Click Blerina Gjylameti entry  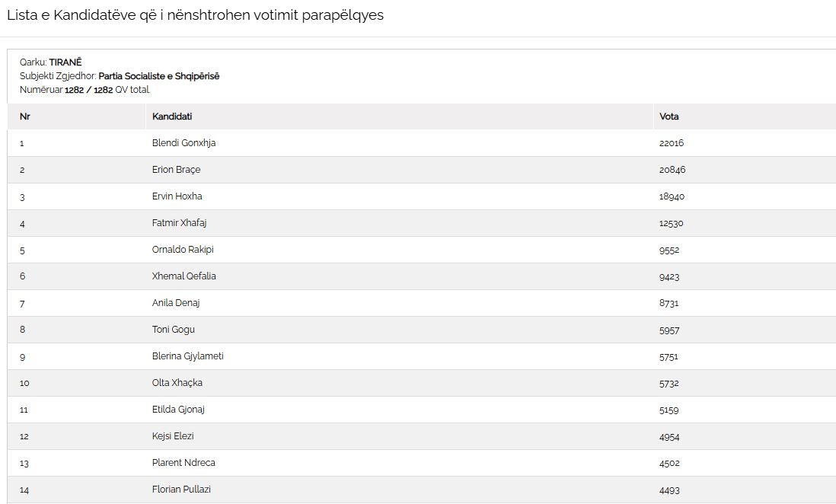tap(187, 356)
